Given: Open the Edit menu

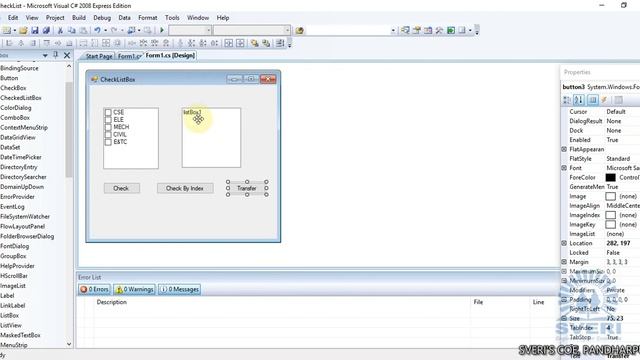Looking at the screenshot, I should click(13, 18).
